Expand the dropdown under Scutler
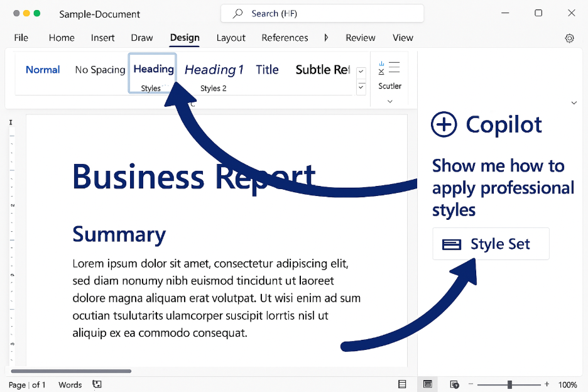 click(390, 101)
